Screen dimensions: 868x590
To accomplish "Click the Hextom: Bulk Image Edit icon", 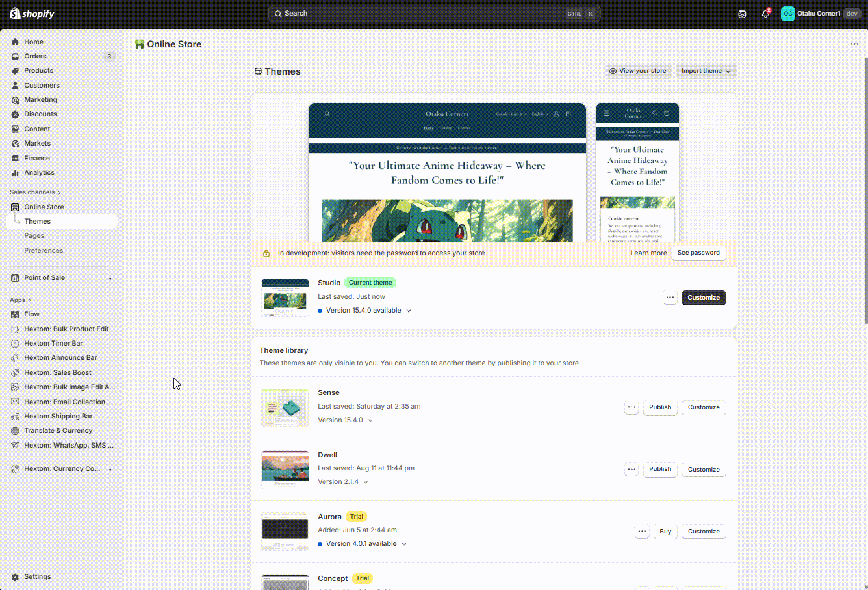I will click(x=15, y=387).
